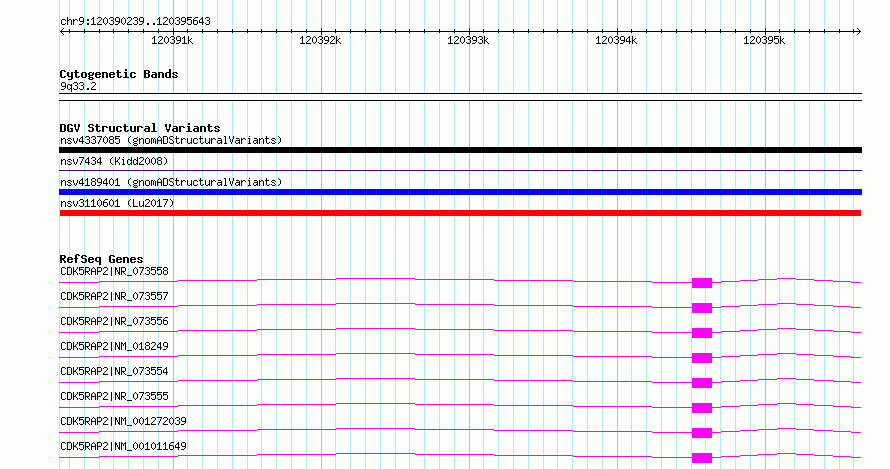Select the black nsv4337085 variant bar
The height and width of the screenshot is (469, 890).
460,150
